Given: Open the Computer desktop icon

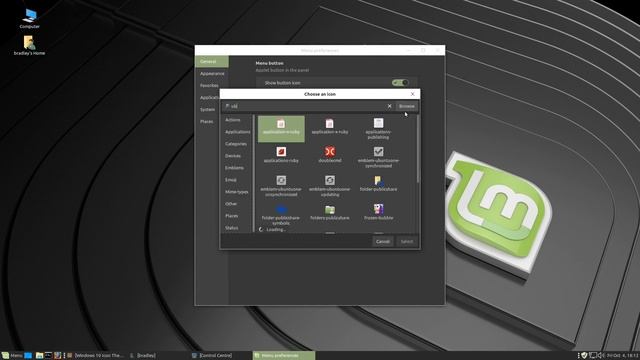Looking at the screenshot, I should [29, 19].
